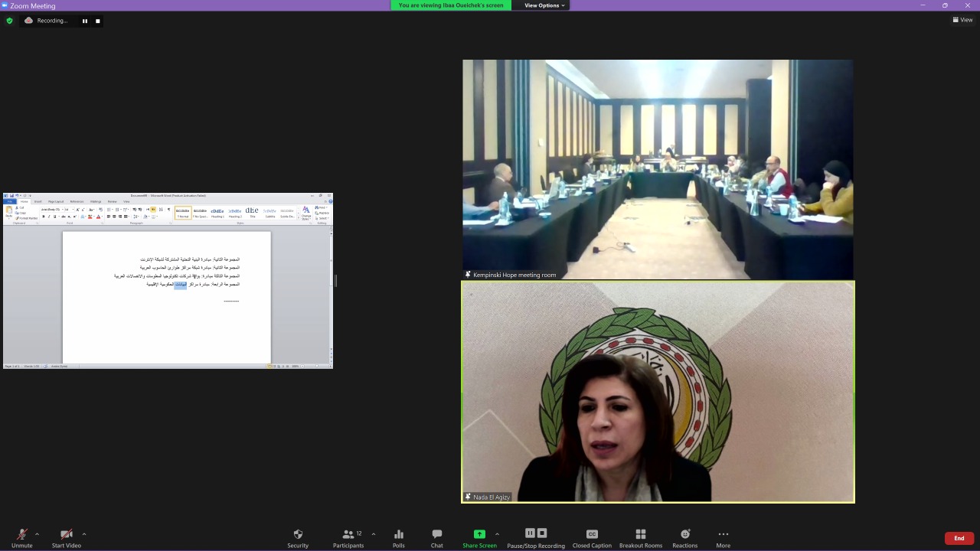Click the highlighted word in the fourth document line
The height and width of the screenshot is (551, 980).
(181, 284)
